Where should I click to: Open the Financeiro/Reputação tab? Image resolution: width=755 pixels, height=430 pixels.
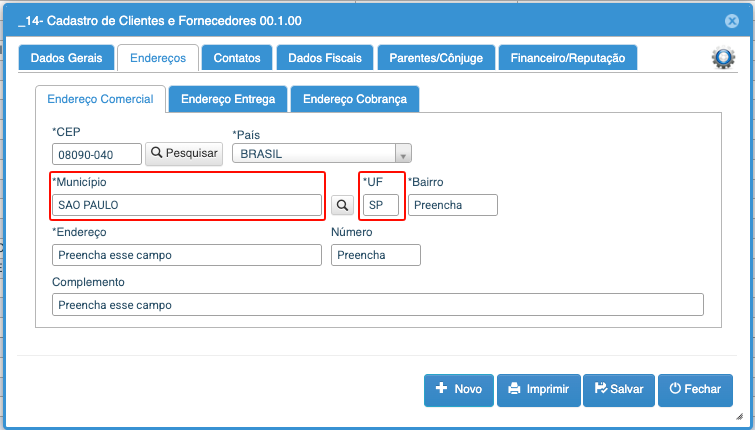pyautogui.click(x=567, y=58)
